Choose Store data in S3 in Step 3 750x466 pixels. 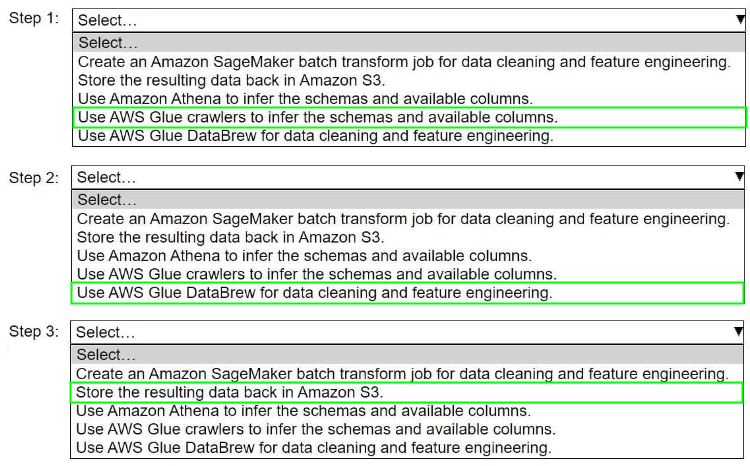click(230, 392)
